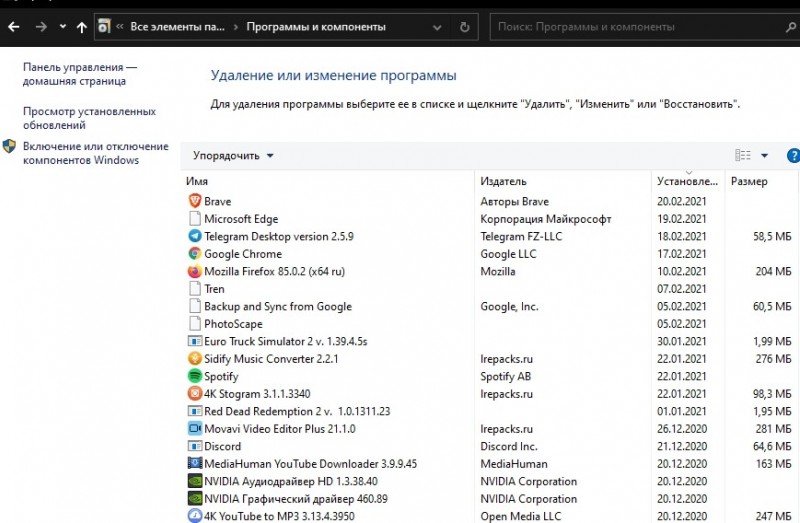Select the Discord program icon

point(194,446)
